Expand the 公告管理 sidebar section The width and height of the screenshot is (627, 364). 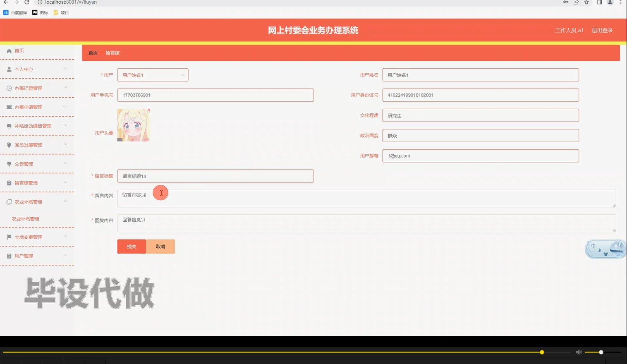(25, 163)
